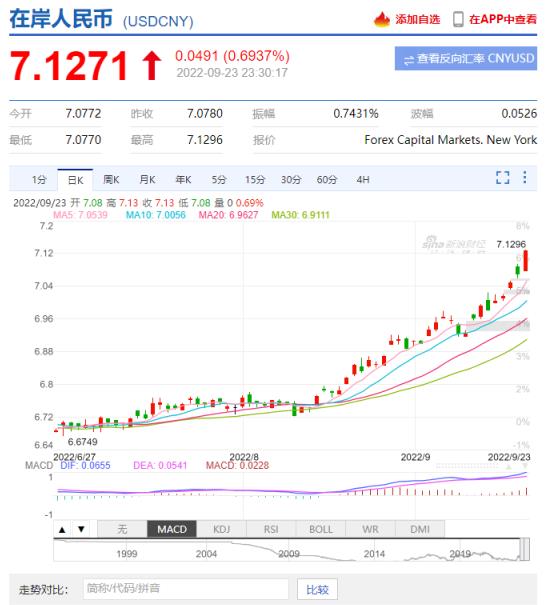The width and height of the screenshot is (546, 605).
Task: Click the swap arrows icon on CNYUSD button
Action: [409, 59]
